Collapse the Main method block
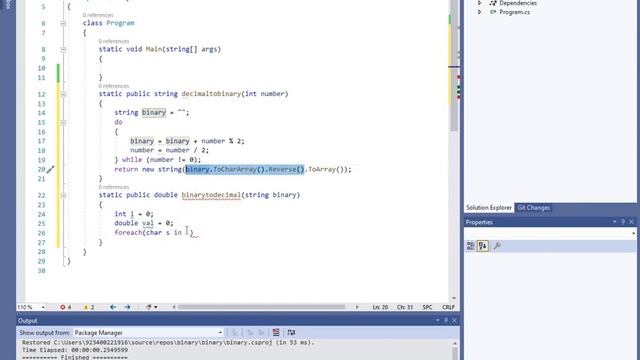The image size is (640, 360). (63, 49)
